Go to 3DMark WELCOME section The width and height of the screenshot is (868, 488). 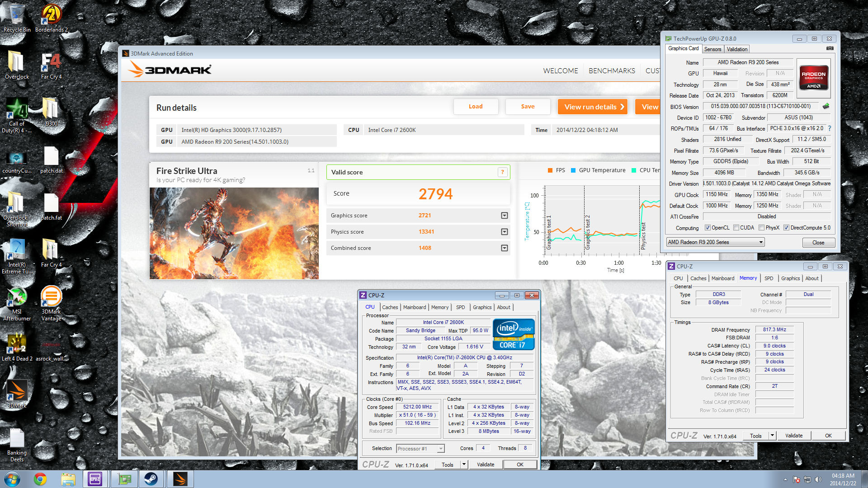[560, 71]
